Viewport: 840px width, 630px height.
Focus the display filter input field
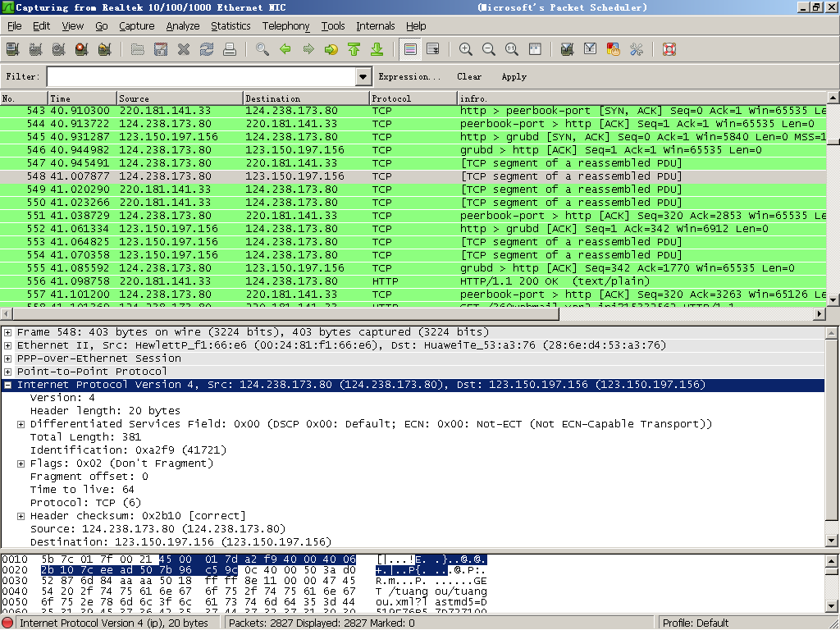pyautogui.click(x=202, y=76)
